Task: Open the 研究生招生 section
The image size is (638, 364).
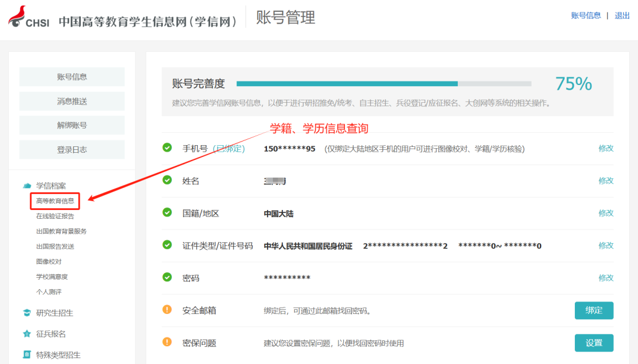Action: [x=54, y=313]
